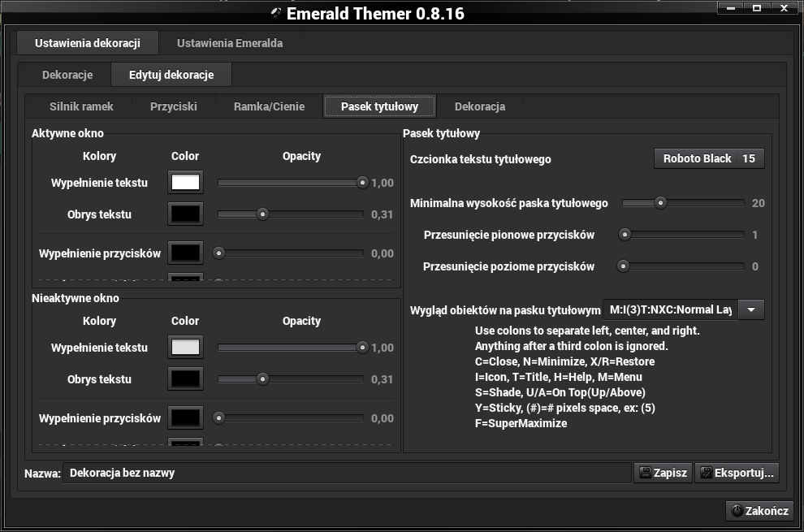Viewport: 804px width, 532px height.
Task: Minimize the Emerald Themer window
Action: (x=731, y=7)
